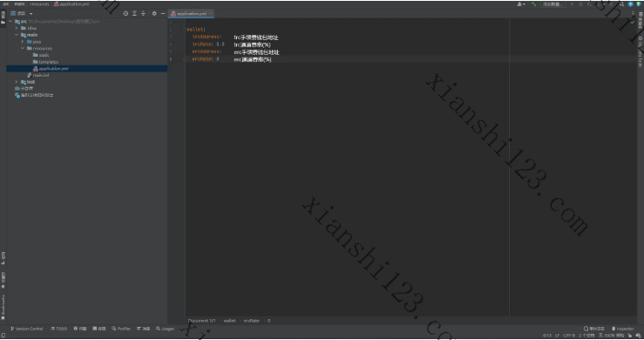Close the application.yml editor tab
This screenshot has width=644, height=340.
pyautogui.click(x=210, y=14)
